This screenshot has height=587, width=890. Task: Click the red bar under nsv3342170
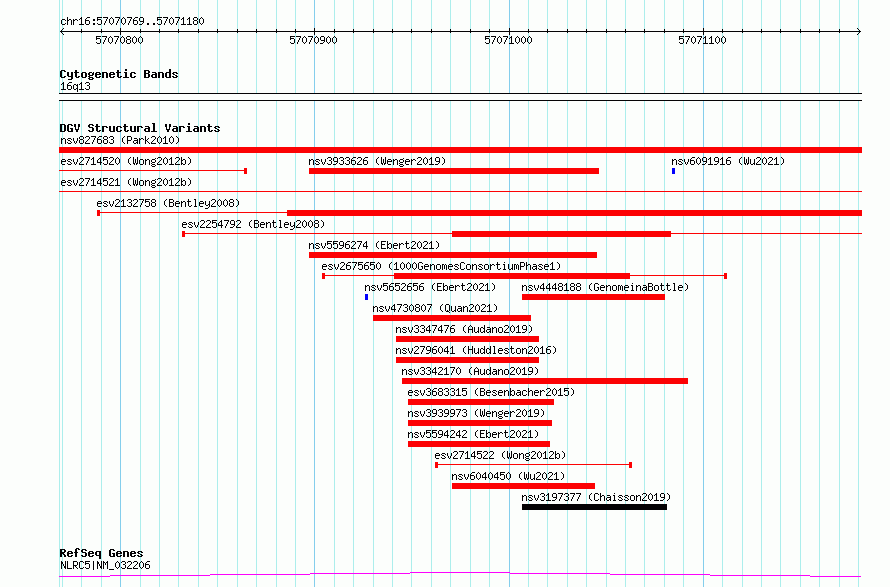pyautogui.click(x=545, y=381)
